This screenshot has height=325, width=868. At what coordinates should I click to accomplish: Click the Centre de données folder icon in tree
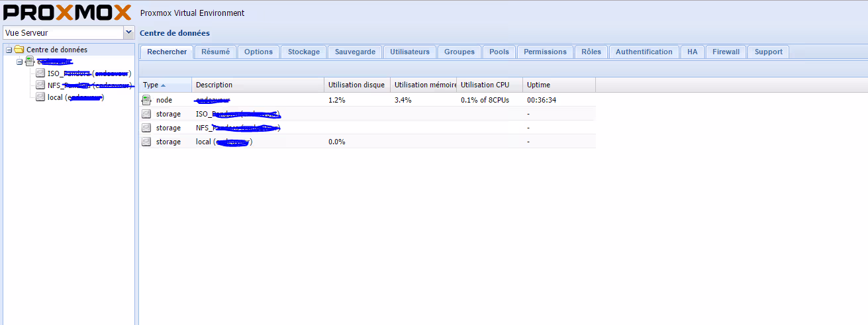[19, 50]
